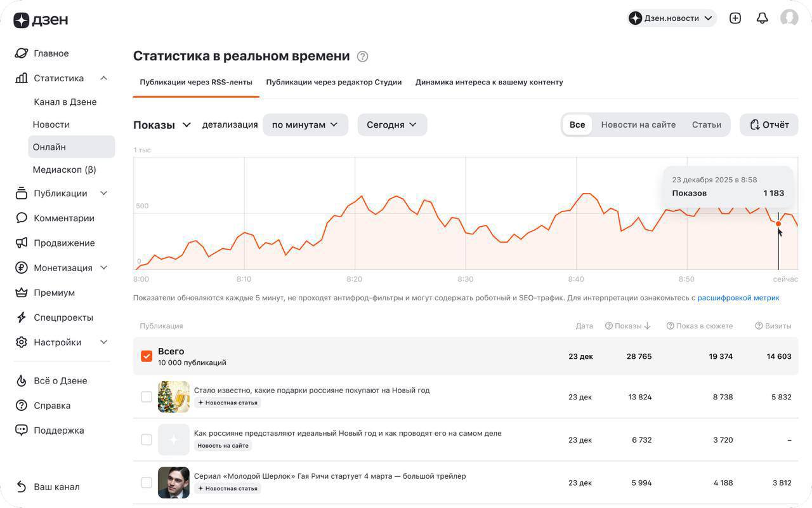
Task: Collapse the Статистика sidebar section
Action: pyautogui.click(x=103, y=77)
